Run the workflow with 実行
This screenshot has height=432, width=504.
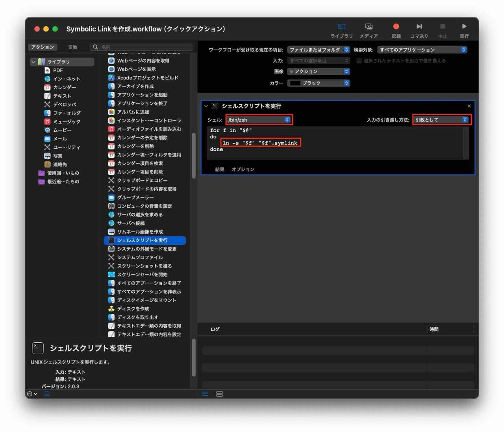464,30
